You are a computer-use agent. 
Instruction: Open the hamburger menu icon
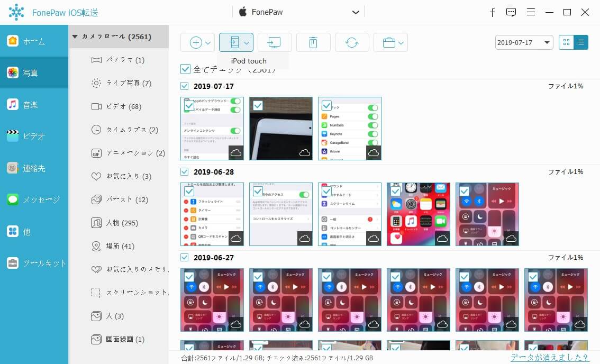tap(531, 12)
